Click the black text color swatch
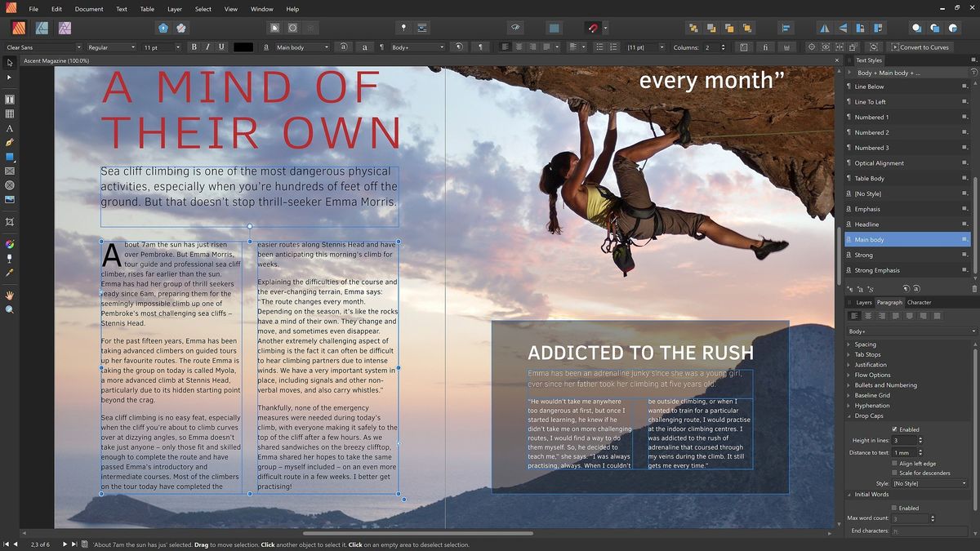Screen dimensions: 980x551 [243, 47]
